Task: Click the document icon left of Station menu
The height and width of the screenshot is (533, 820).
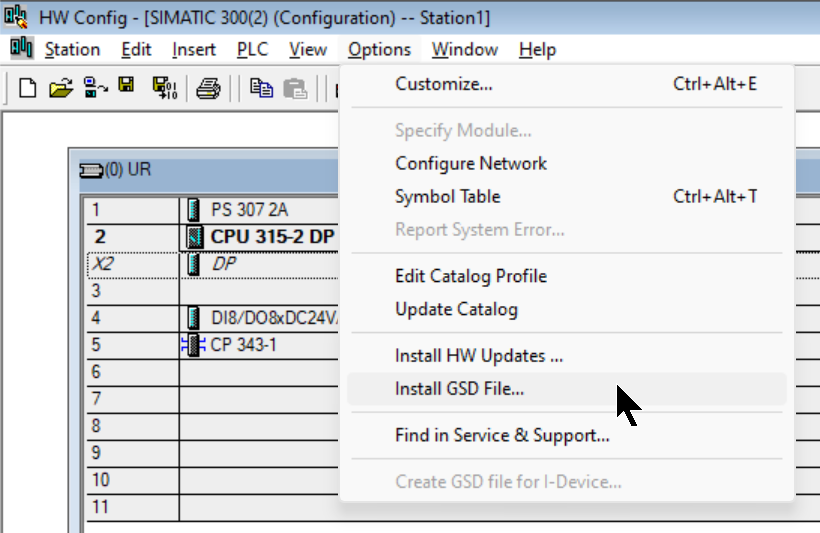Action: 21,49
